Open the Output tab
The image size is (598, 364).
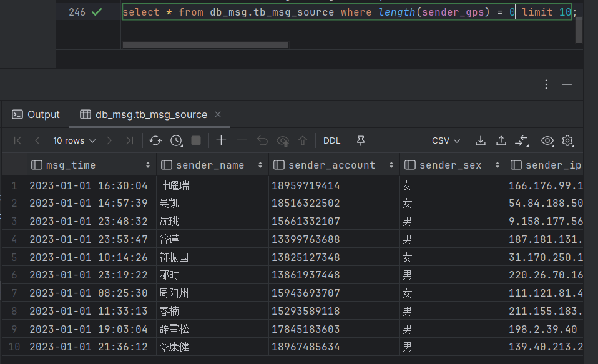pyautogui.click(x=36, y=114)
